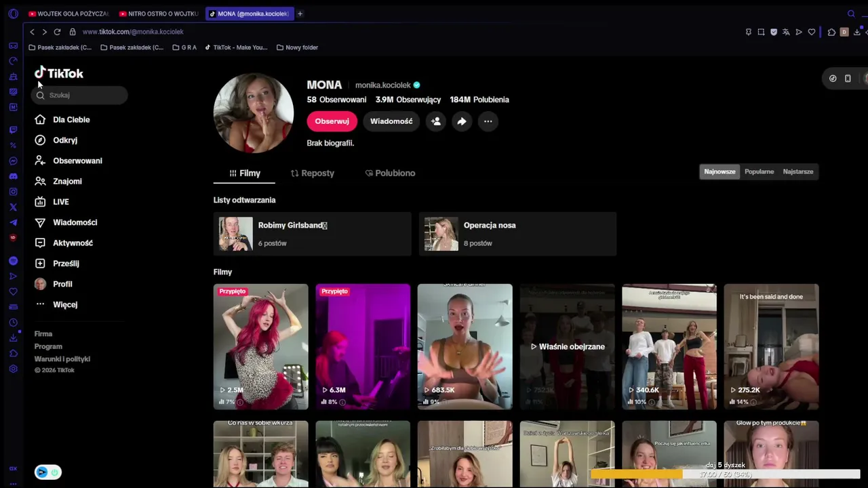Click the Opera logo menu button
Screen dimensions: 868x488
tap(13, 14)
